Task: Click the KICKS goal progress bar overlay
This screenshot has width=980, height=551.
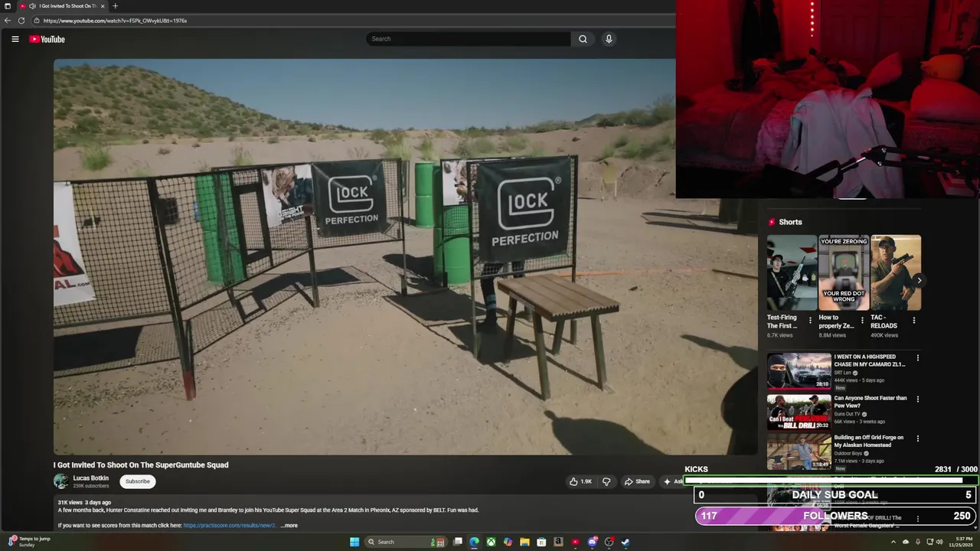Action: click(x=831, y=481)
